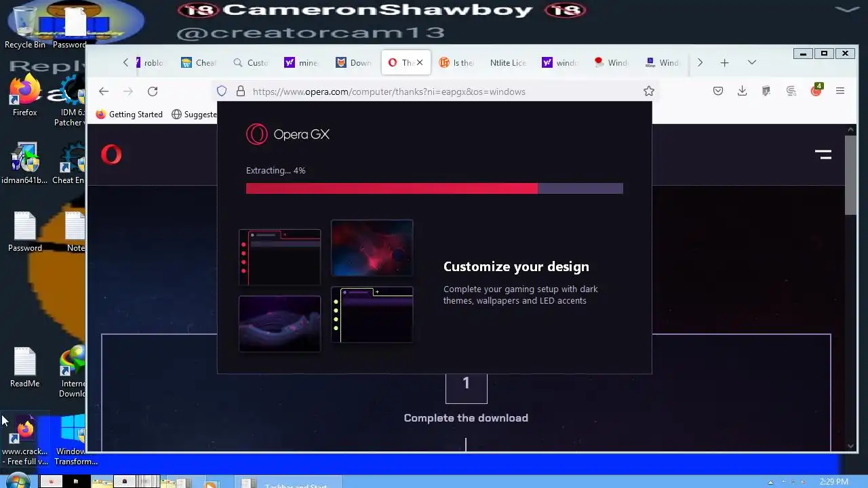868x488 pixels.
Task: Reload the Opera download page
Action: point(153,91)
